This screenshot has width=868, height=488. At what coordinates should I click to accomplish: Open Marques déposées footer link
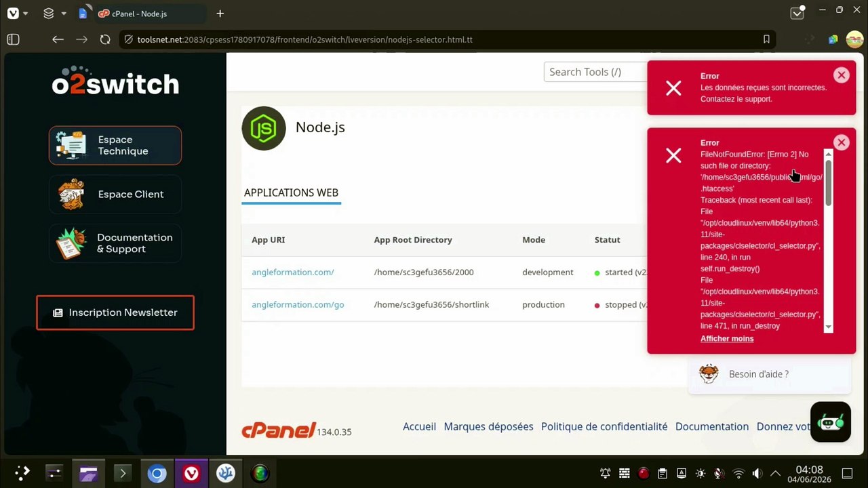tap(488, 426)
